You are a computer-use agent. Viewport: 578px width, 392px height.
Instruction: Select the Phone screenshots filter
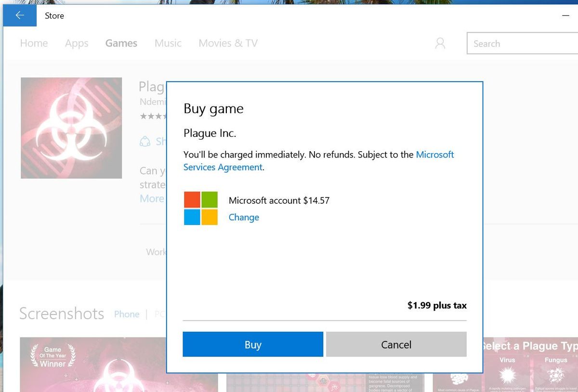pyautogui.click(x=127, y=314)
